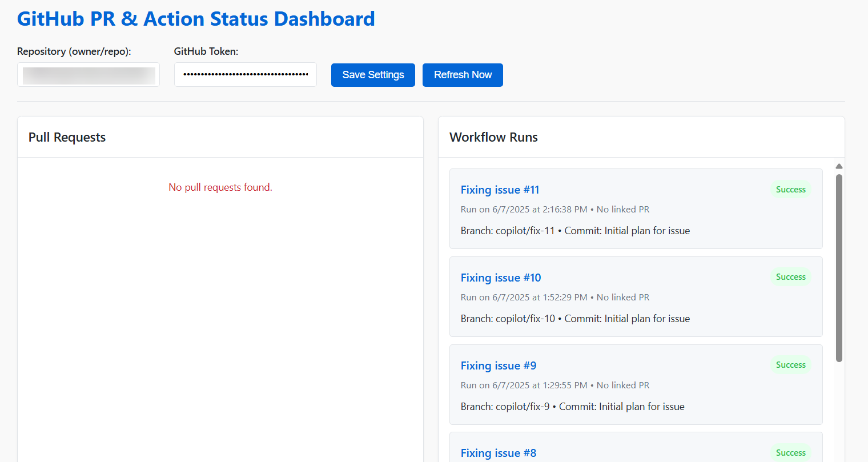This screenshot has height=462, width=868.
Task: Click the Workflow Runs panel heading
Action: point(493,137)
